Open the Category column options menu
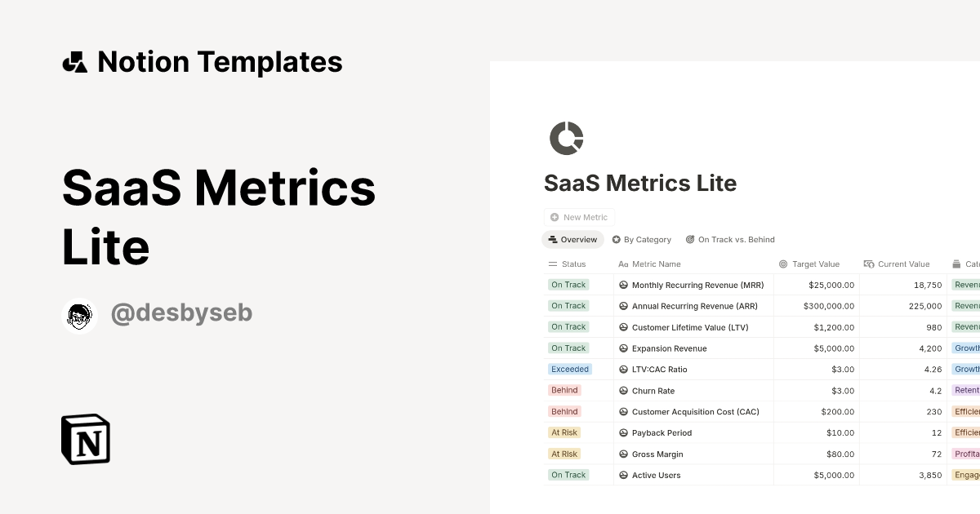Viewport: 980px width, 514px height. pos(968,264)
